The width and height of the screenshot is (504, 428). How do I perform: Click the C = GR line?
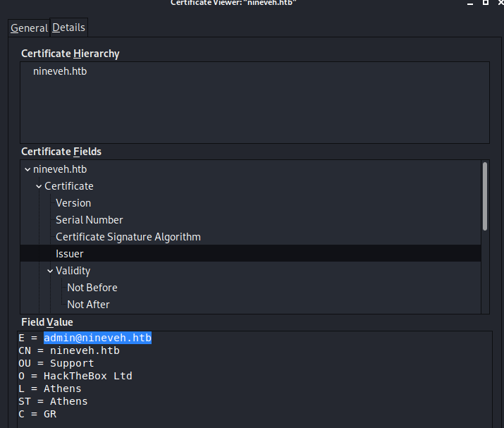37,414
